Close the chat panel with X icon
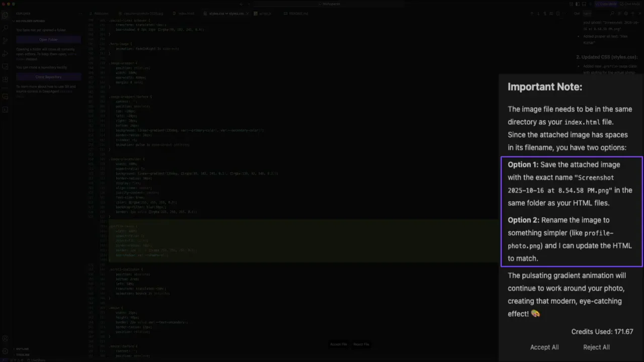644x362 pixels. click(639, 14)
